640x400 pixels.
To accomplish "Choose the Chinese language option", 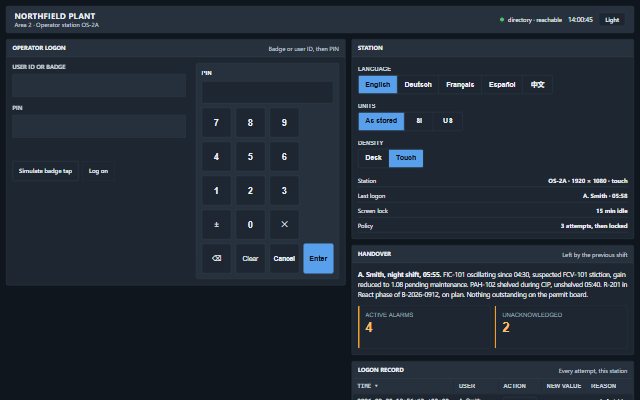I will click(538, 84).
